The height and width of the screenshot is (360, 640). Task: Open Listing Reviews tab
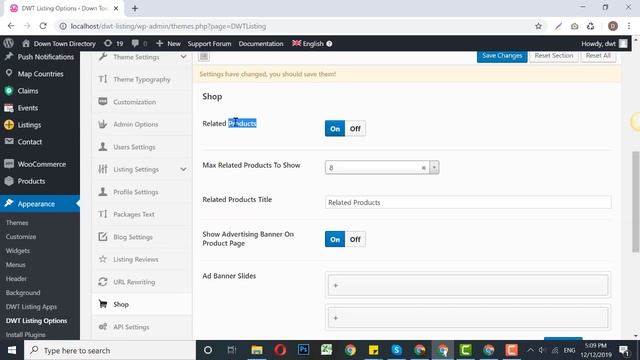coord(142,259)
